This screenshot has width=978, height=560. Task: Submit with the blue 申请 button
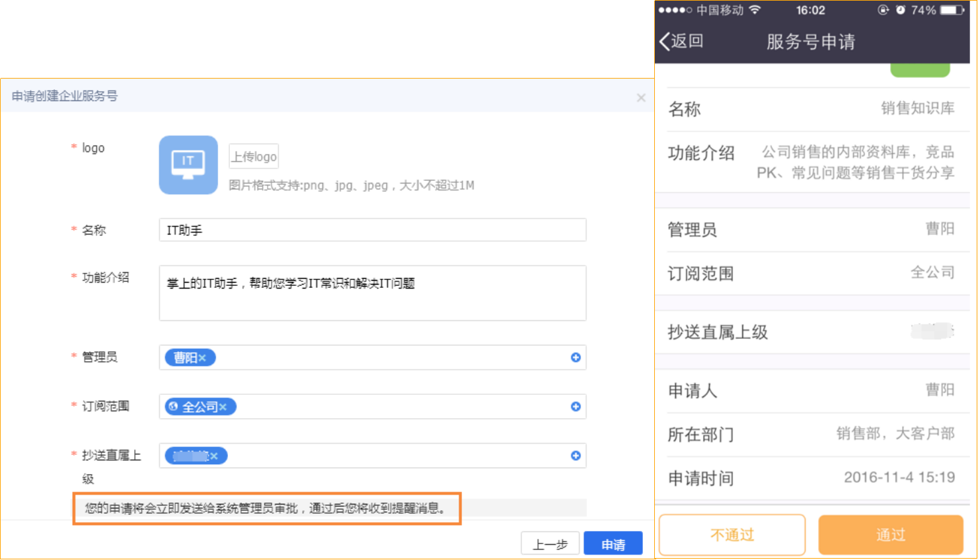[x=613, y=544]
